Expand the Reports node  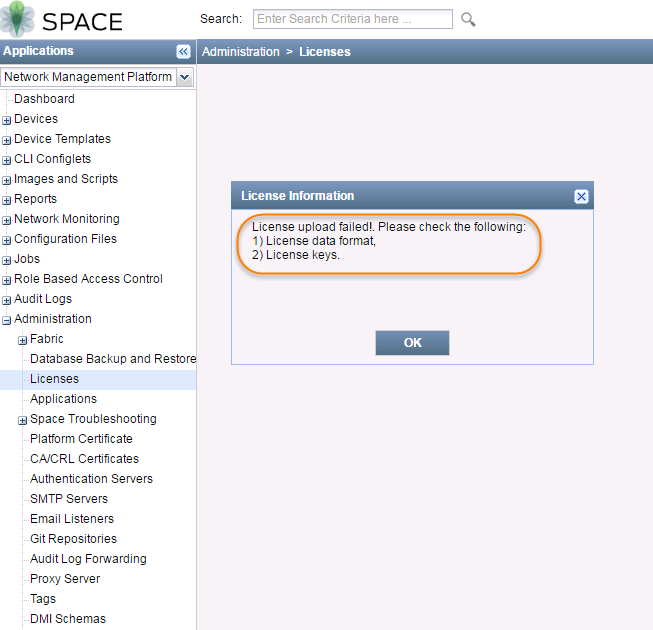click(6, 200)
